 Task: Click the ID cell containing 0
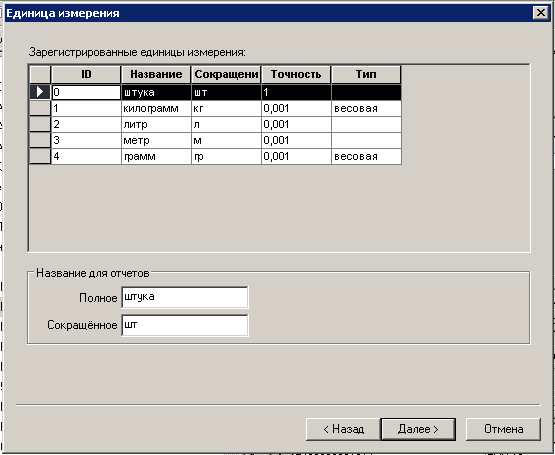click(x=86, y=92)
